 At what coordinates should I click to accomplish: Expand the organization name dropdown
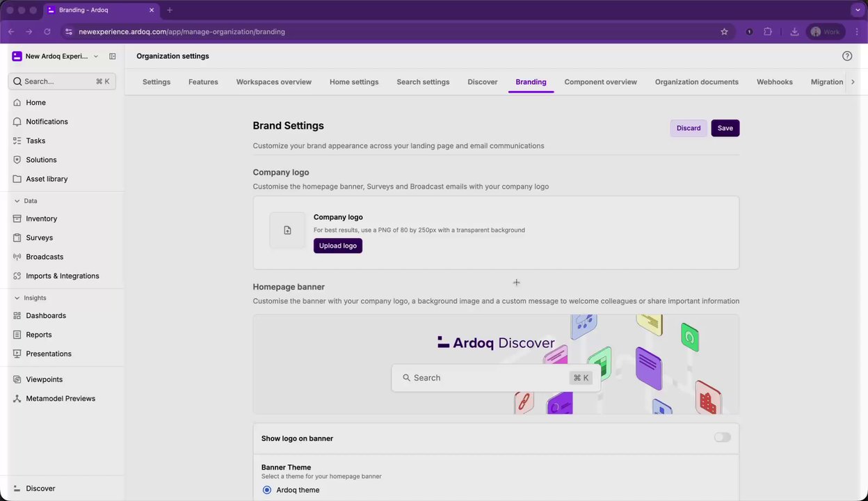pos(95,56)
